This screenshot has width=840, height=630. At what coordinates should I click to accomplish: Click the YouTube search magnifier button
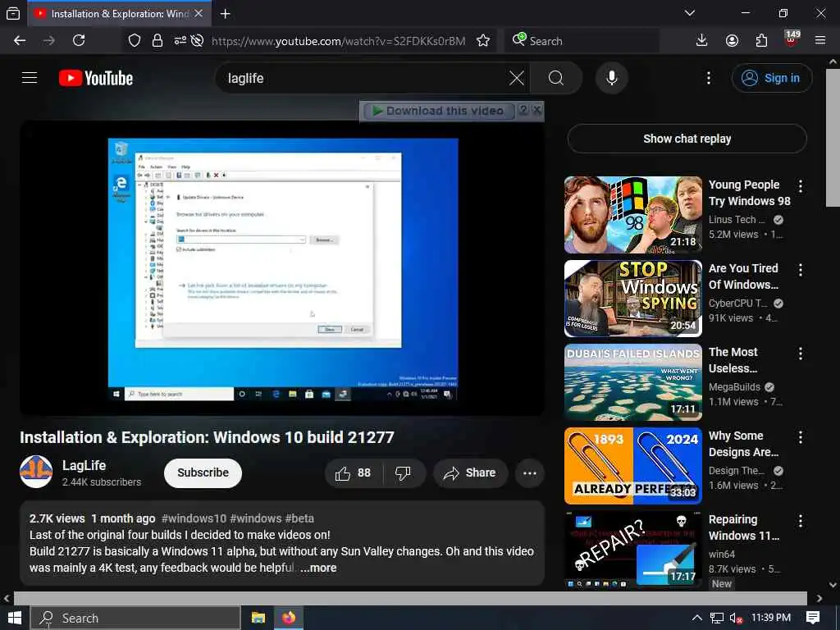[x=555, y=78]
